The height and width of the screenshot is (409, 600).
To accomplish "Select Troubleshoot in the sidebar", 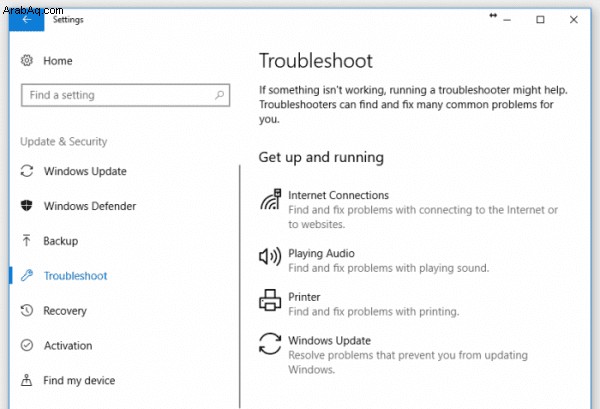I will point(75,276).
